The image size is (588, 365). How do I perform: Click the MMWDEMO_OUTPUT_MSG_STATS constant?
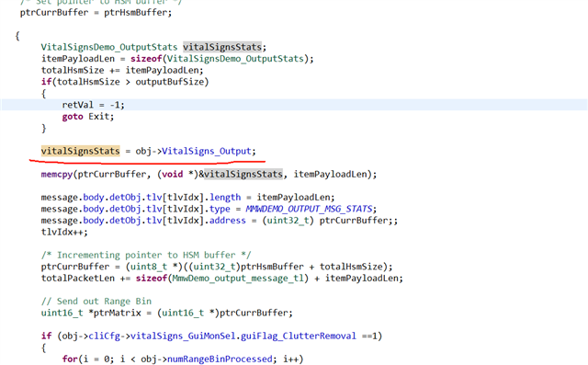pos(309,209)
